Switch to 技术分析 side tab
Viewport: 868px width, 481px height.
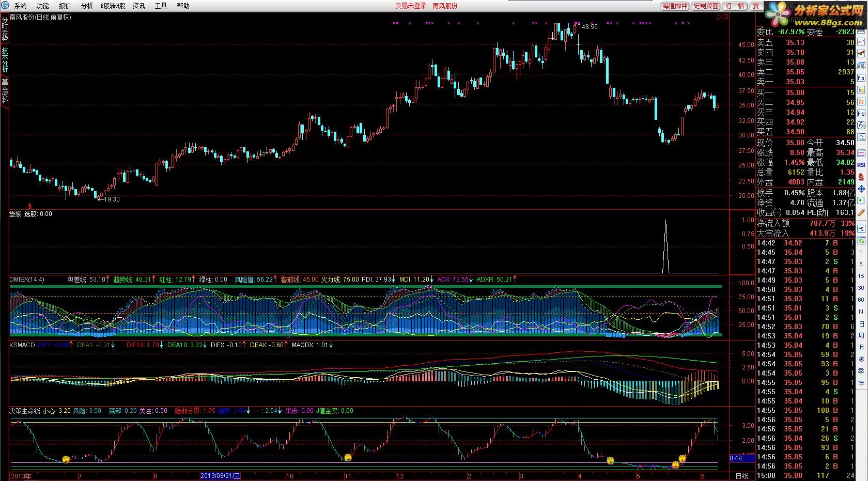pyautogui.click(x=5, y=60)
